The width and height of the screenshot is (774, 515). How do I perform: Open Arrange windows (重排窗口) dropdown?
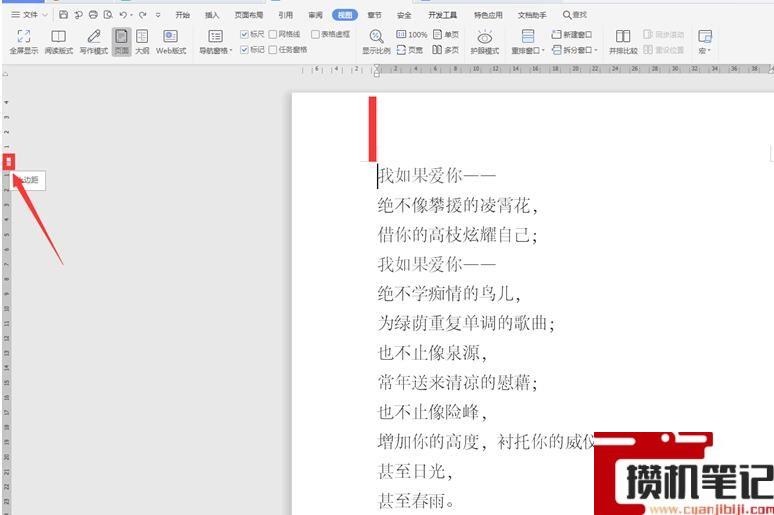528,41
